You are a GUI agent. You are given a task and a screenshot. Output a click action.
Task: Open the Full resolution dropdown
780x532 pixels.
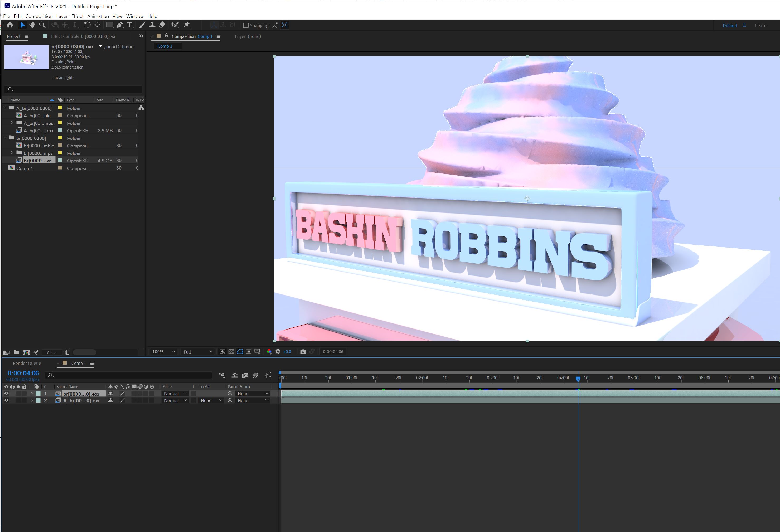tap(198, 352)
